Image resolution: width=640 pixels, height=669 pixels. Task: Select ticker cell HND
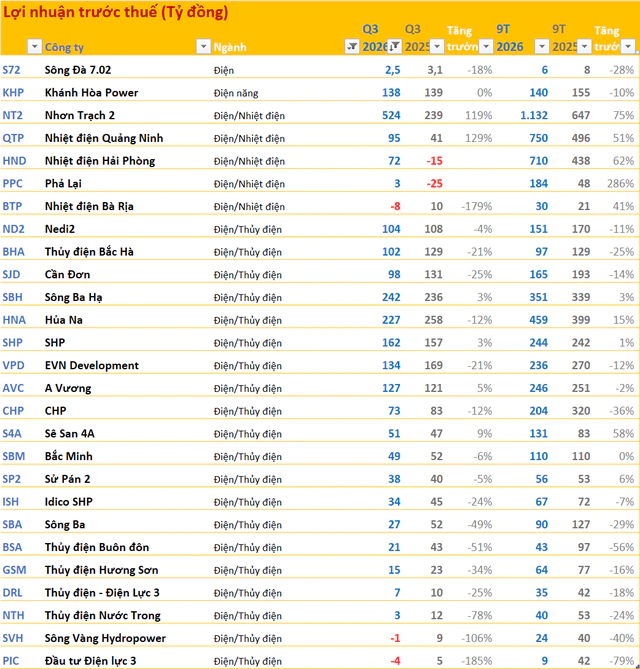15,161
